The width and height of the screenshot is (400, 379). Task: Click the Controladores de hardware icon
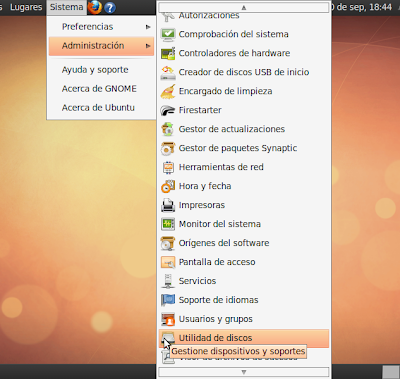(x=168, y=53)
